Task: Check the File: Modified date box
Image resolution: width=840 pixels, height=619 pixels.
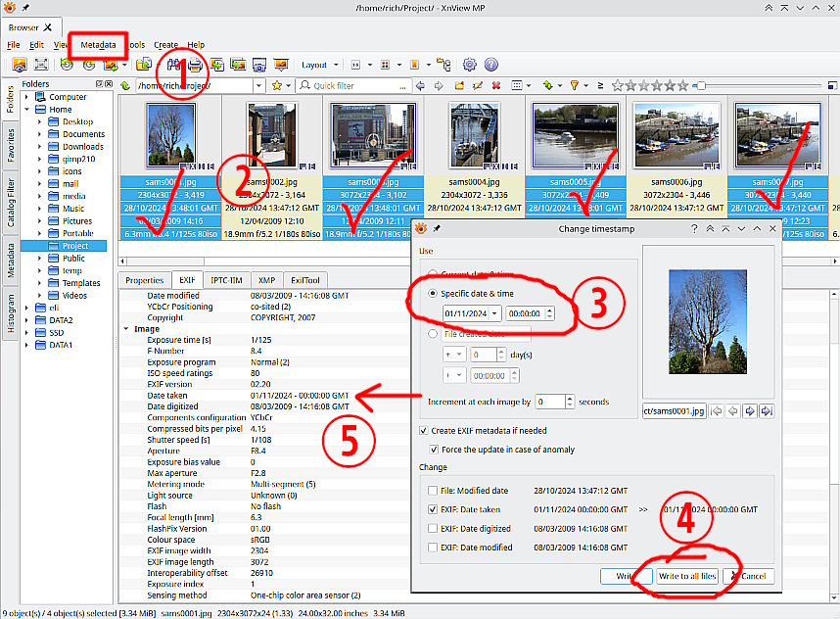Action: [434, 491]
